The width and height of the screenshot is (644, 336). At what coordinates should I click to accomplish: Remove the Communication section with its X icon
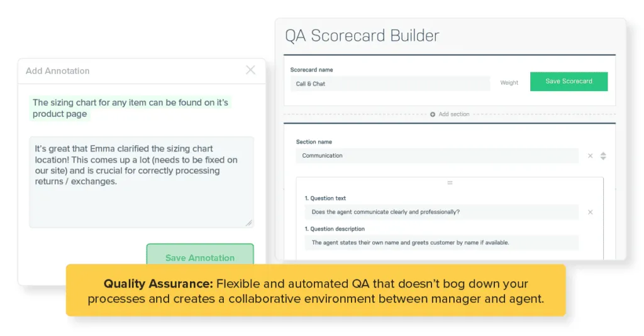(x=590, y=156)
